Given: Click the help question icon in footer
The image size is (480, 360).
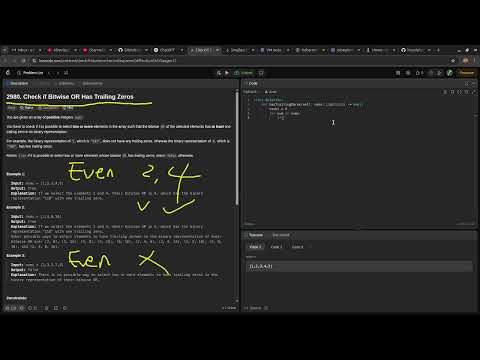Looking at the screenshot, I should pyautogui.click(x=65, y=308).
